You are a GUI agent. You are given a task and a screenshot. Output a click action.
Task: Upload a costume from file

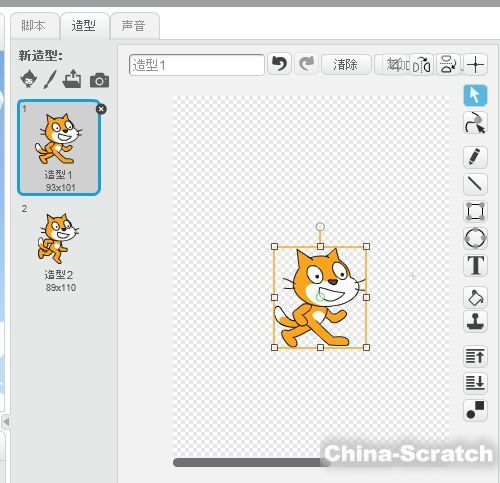pyautogui.click(x=72, y=79)
